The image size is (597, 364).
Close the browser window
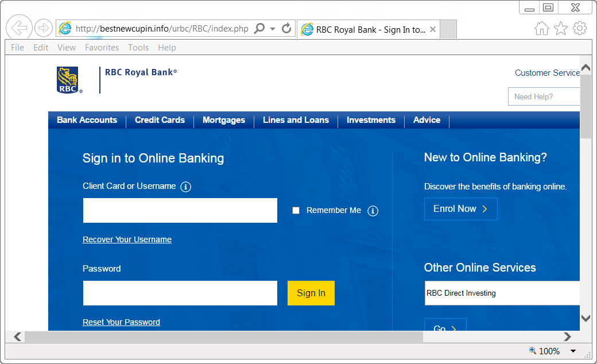click(x=575, y=7)
